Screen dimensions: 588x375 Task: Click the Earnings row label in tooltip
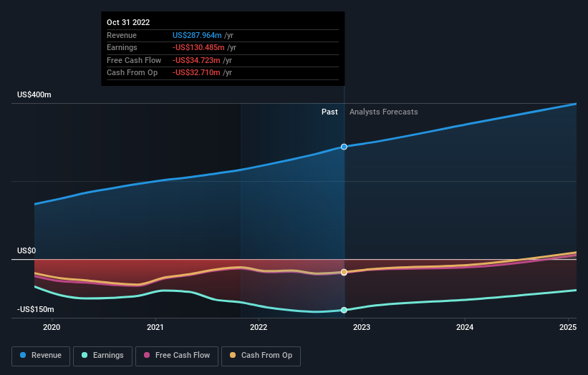click(122, 47)
